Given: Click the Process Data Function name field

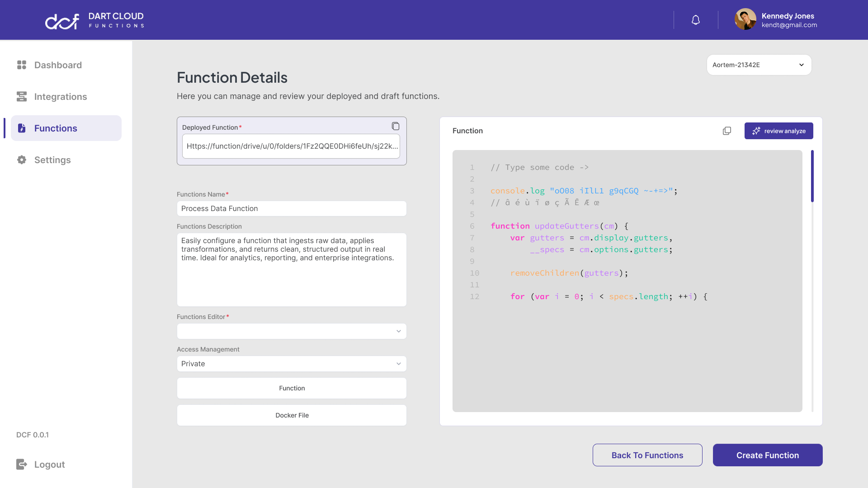Looking at the screenshot, I should (x=292, y=208).
